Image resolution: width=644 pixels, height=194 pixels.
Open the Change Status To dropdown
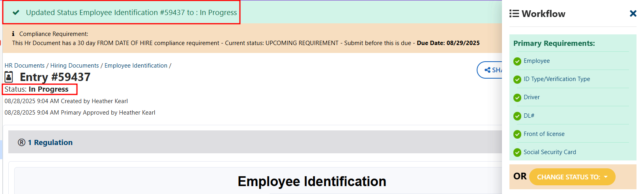click(x=572, y=177)
